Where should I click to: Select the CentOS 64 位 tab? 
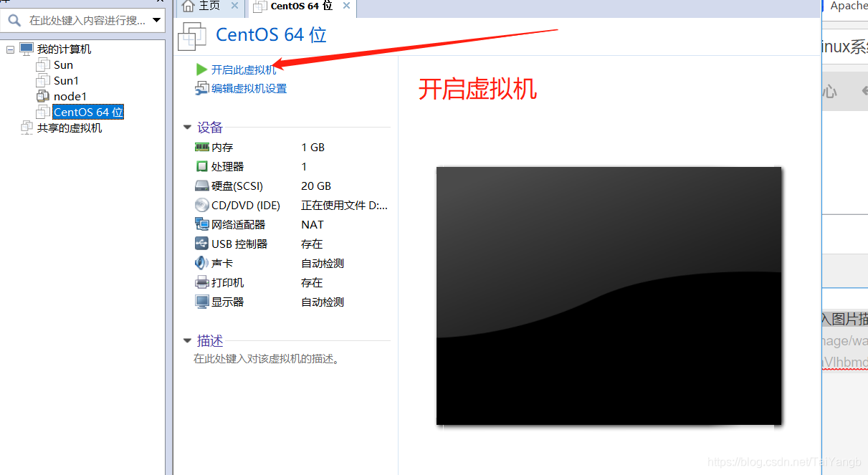pyautogui.click(x=302, y=6)
